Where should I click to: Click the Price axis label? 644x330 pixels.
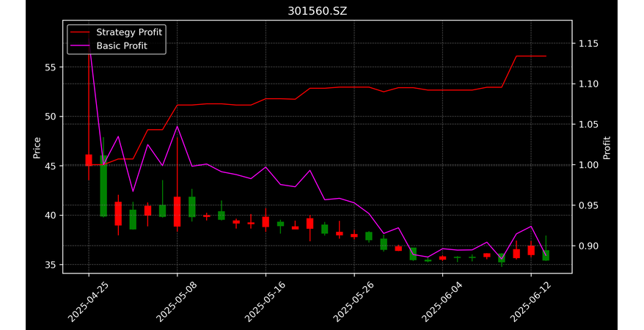tap(37, 147)
